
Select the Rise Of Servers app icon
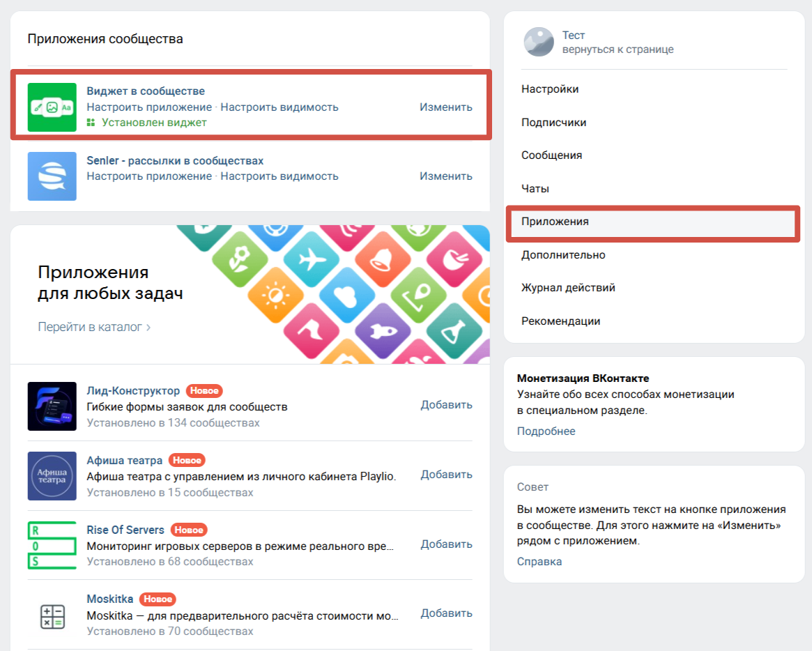coord(52,545)
